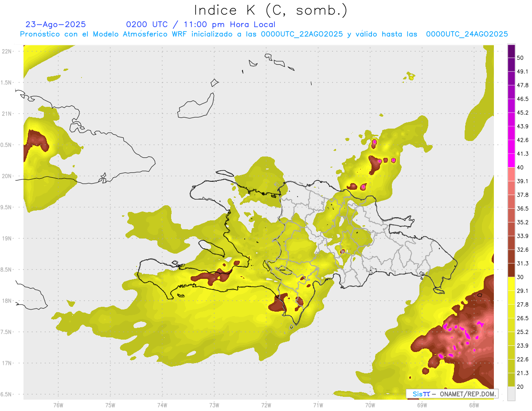
Task: Click the date text 23-Ago-2025
Action: (56, 24)
